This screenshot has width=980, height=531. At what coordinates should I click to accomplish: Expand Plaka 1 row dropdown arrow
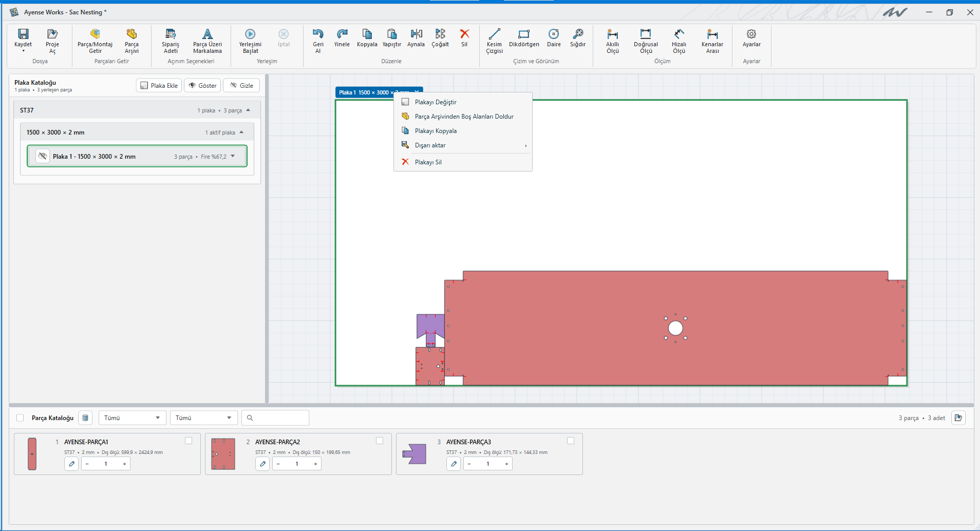(233, 156)
